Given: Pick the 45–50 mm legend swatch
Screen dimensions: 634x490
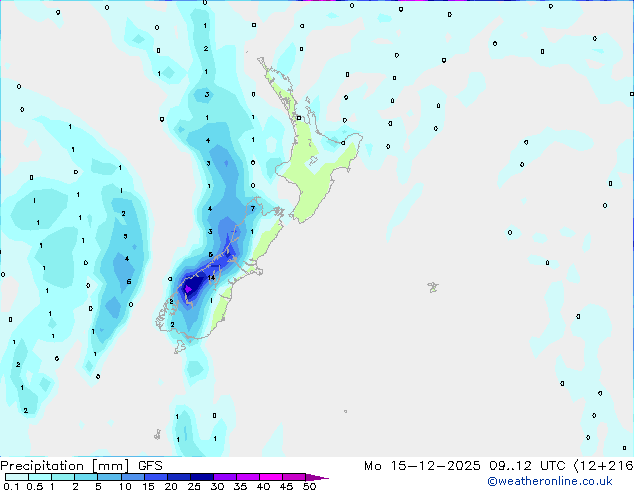Looking at the screenshot, I should tap(294, 477).
